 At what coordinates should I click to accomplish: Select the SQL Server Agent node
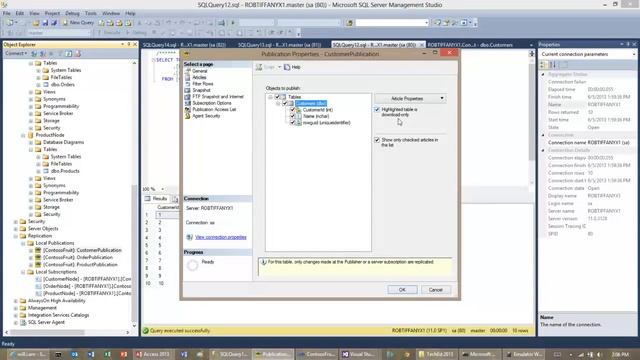[46, 322]
